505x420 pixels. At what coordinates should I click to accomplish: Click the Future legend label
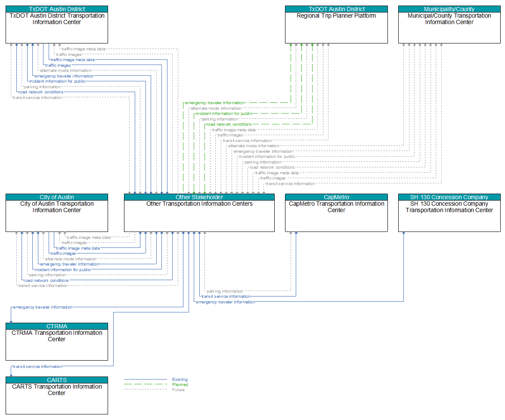click(x=178, y=390)
